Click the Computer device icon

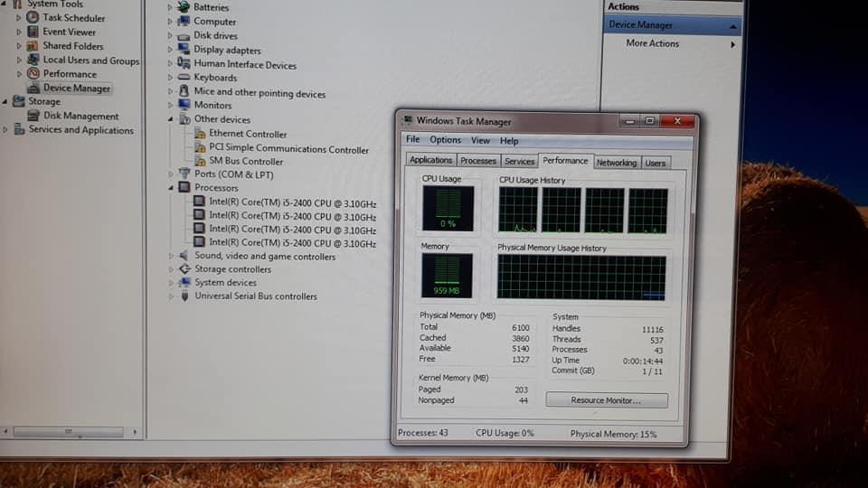tap(184, 21)
